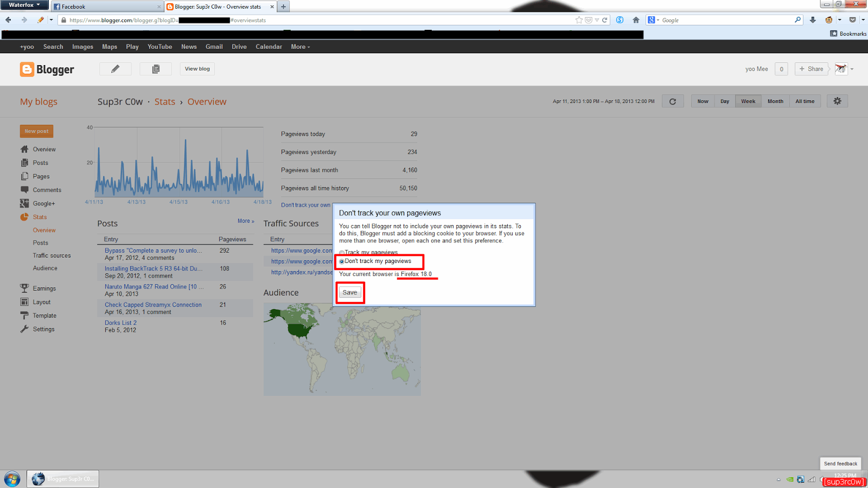Open the Windows Start orb
The height and width of the screenshot is (488, 868).
(x=12, y=479)
